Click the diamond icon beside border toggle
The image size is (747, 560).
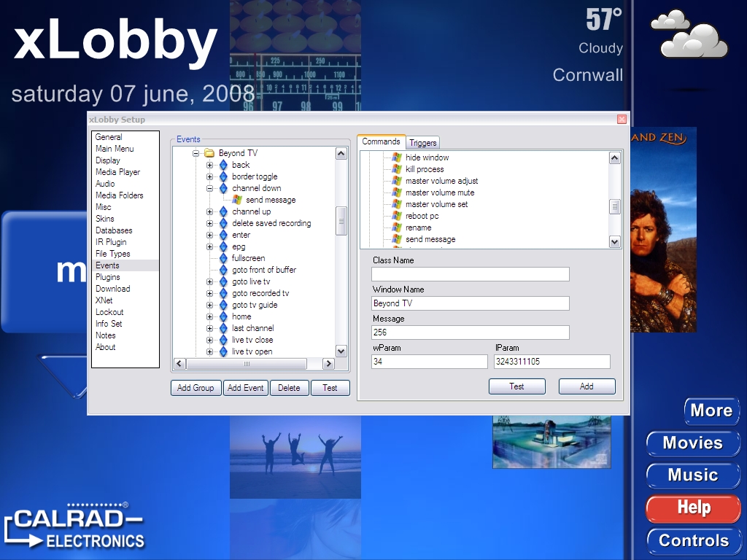tap(223, 176)
